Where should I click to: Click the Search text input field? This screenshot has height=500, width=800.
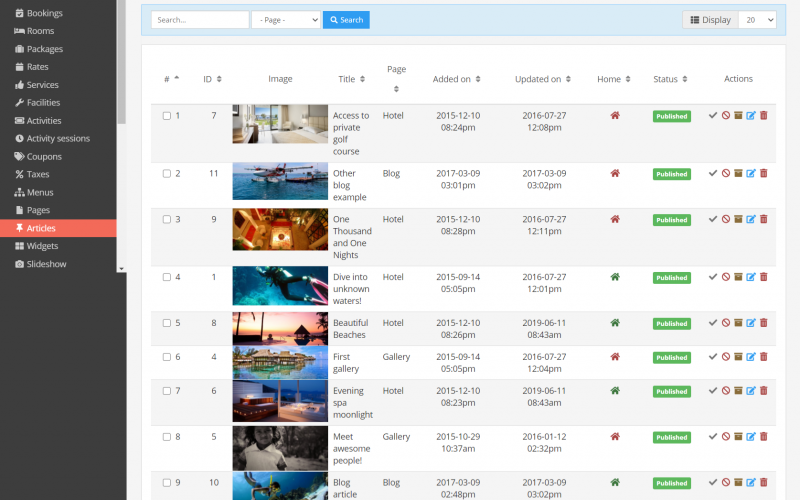(200, 20)
